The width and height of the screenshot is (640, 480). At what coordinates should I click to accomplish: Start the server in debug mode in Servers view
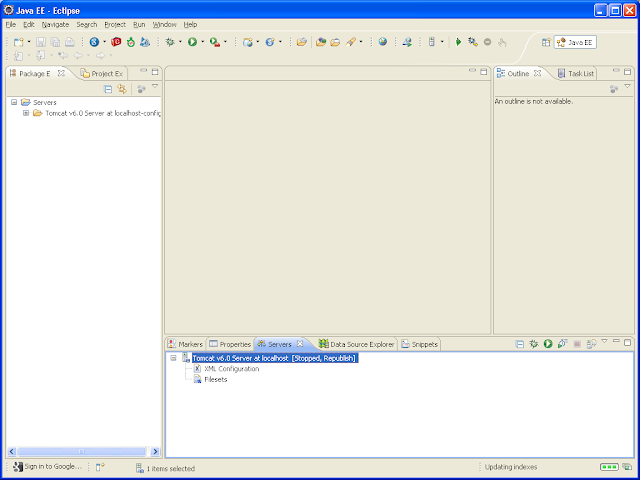coord(534,344)
